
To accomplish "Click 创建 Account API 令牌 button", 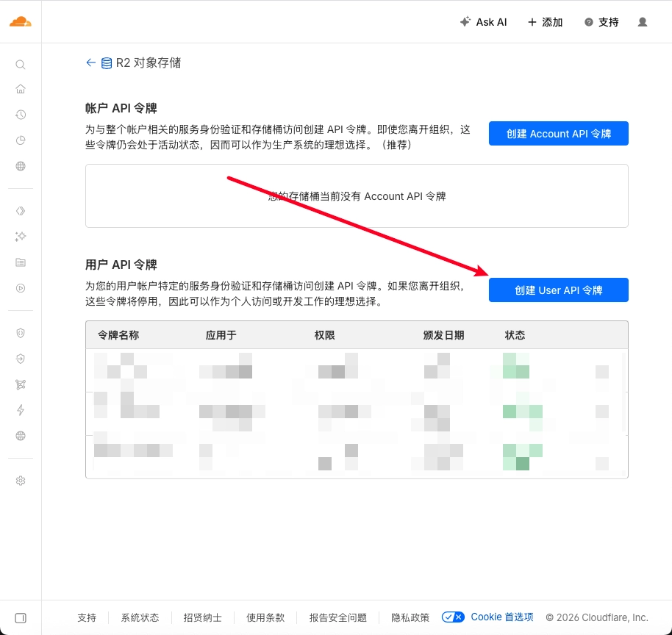I will [558, 134].
